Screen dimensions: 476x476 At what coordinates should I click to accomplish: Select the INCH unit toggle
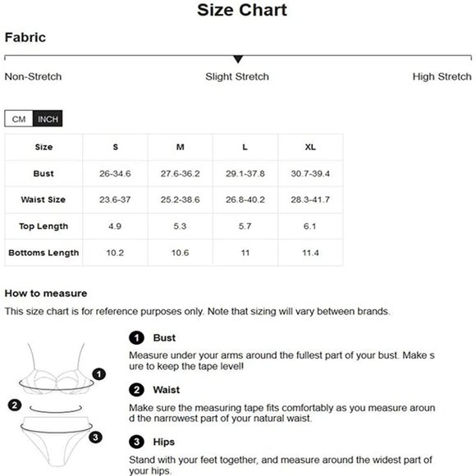48,119
